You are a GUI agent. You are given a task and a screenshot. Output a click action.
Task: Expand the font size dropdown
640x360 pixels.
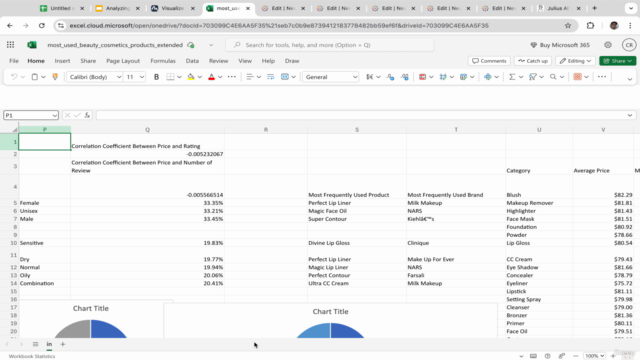coord(142,77)
